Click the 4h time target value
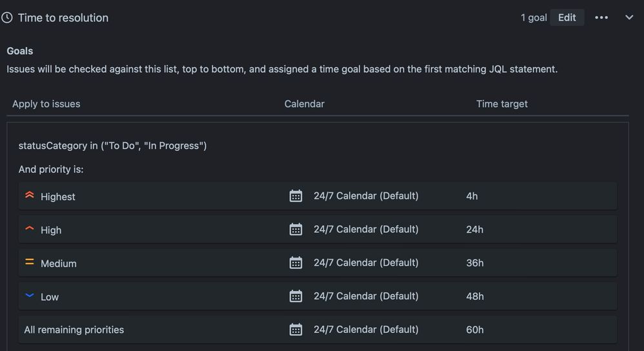The width and height of the screenshot is (644, 351). pyautogui.click(x=472, y=196)
